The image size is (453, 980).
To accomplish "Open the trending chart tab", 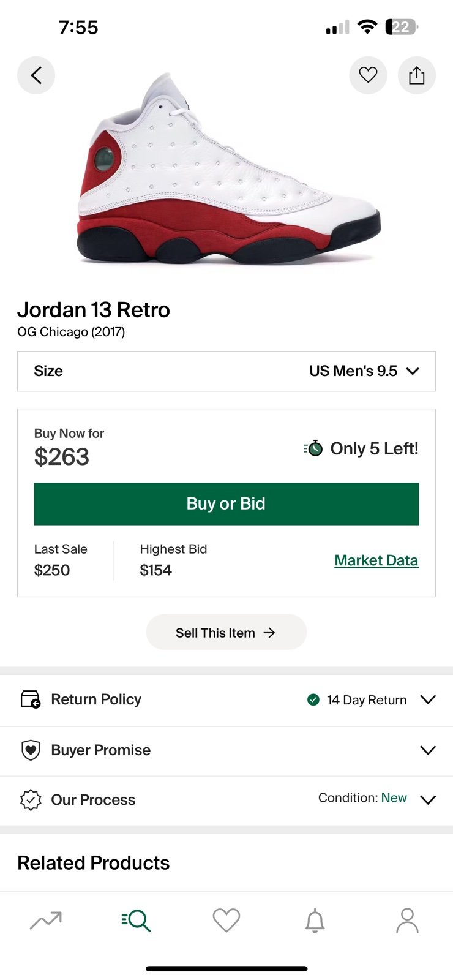I will coord(46,920).
